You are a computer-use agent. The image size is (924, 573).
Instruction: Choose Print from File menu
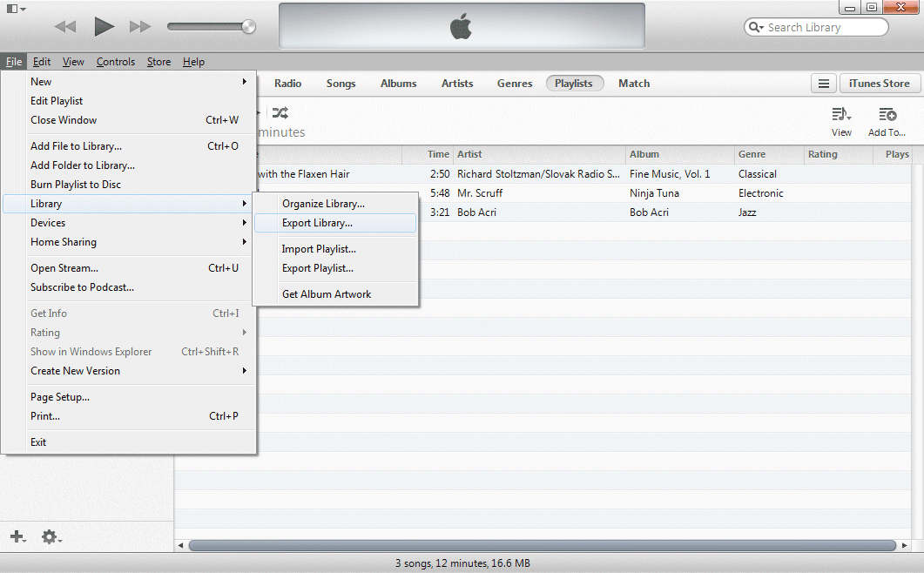point(129,416)
